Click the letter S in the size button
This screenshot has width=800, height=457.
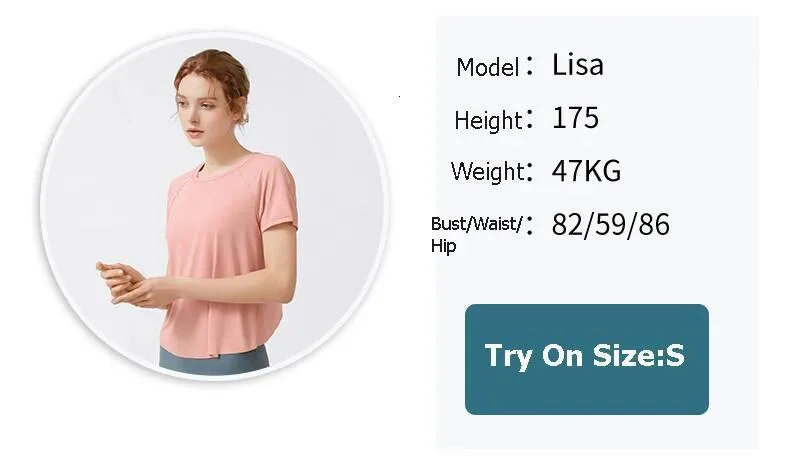(674, 356)
